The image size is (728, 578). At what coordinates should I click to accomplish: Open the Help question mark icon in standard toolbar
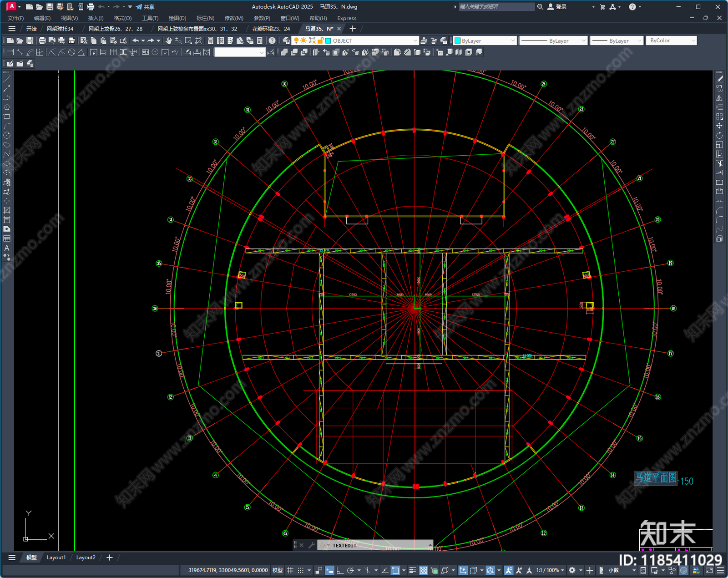[x=272, y=41]
